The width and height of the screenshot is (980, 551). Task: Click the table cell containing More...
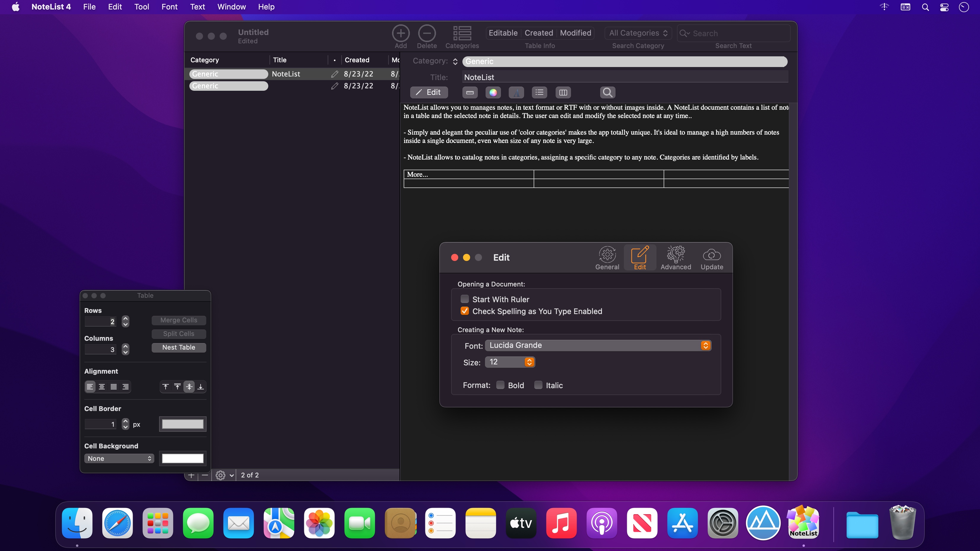[469, 175]
